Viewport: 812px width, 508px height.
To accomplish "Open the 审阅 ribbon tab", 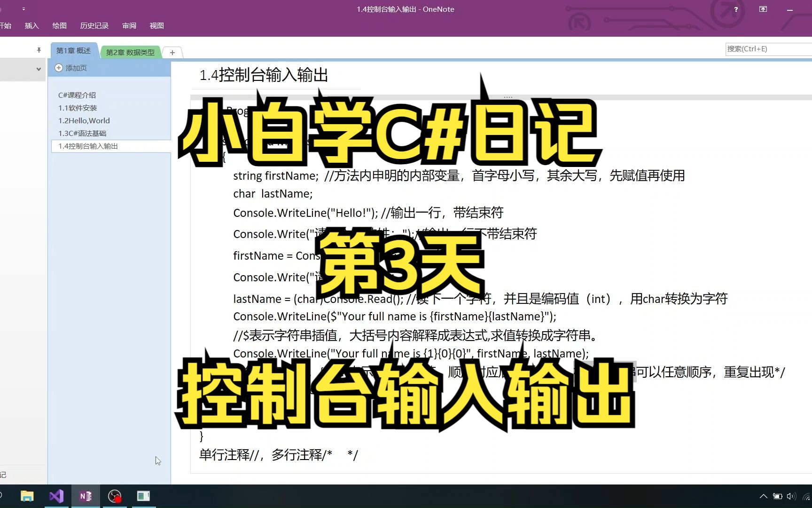I will coord(129,25).
